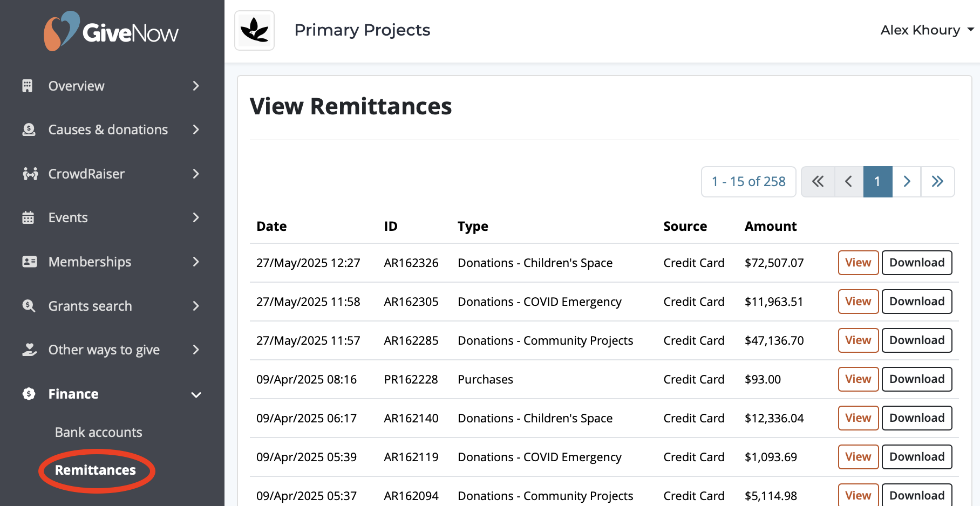This screenshot has height=506, width=980.
Task: Expand the Events chevron
Action: (196, 217)
